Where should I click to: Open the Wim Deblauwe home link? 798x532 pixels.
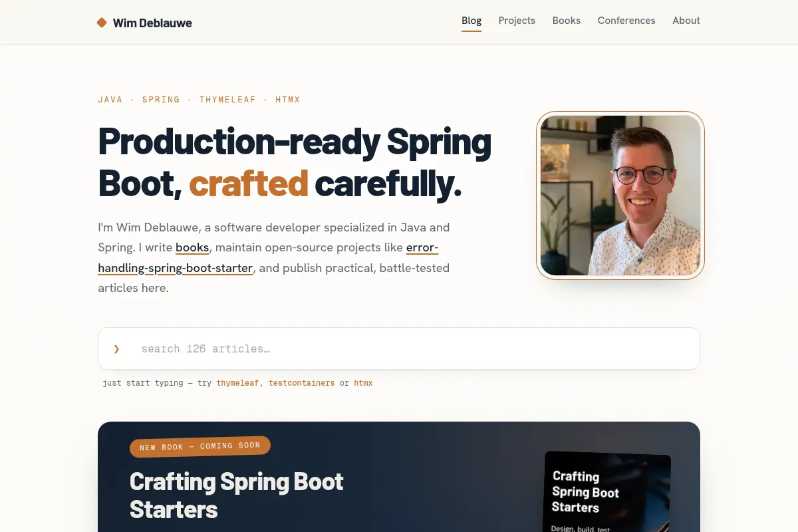pyautogui.click(x=144, y=23)
